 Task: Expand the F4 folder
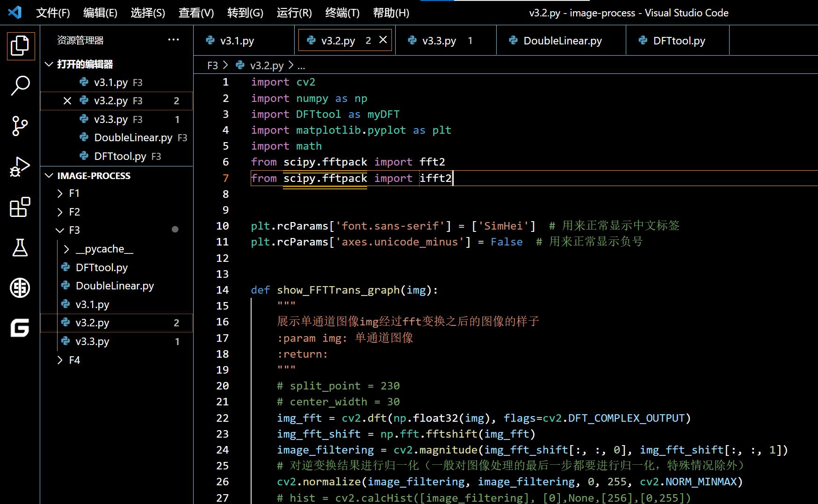coord(116,360)
